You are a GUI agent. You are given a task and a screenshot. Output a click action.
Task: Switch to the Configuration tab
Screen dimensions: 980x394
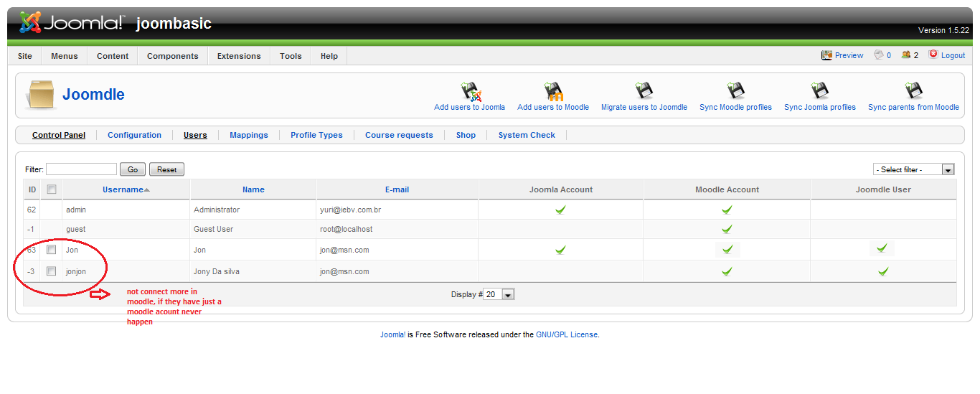click(134, 135)
